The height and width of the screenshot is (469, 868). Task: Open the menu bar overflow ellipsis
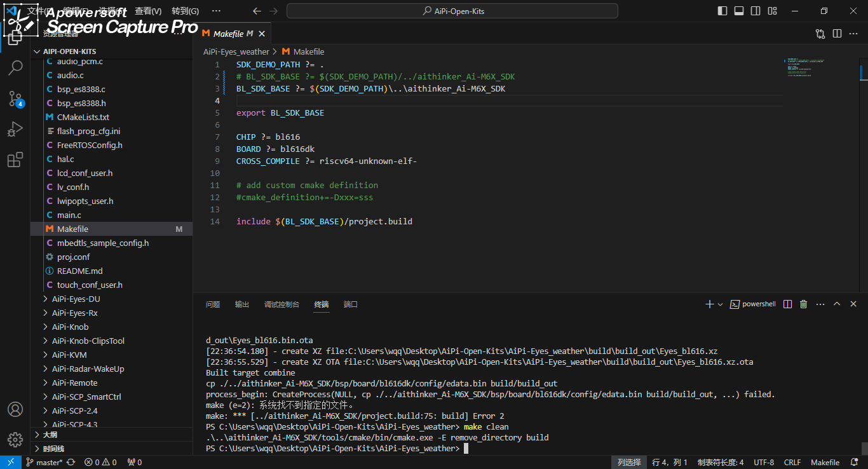pyautogui.click(x=216, y=11)
